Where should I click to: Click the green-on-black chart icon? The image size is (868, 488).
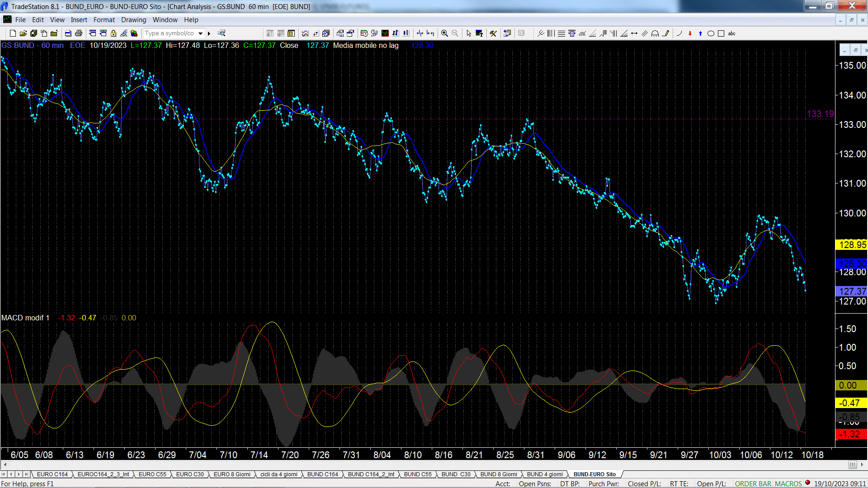coord(385,33)
